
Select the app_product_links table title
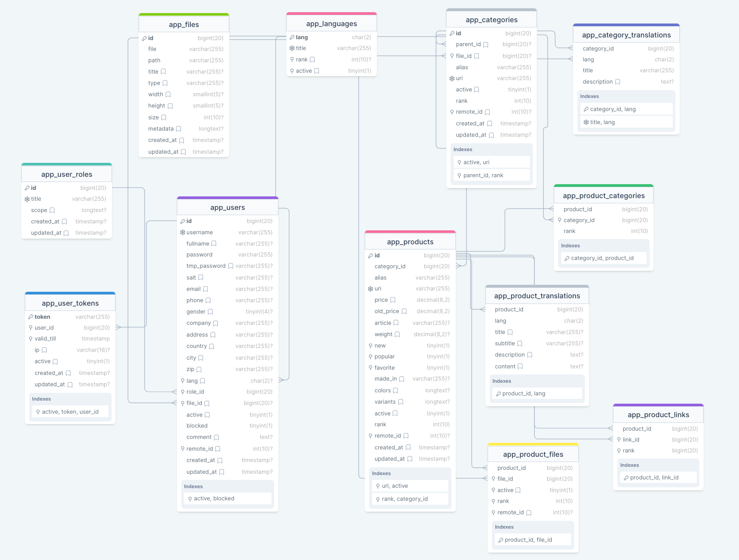coord(658,415)
